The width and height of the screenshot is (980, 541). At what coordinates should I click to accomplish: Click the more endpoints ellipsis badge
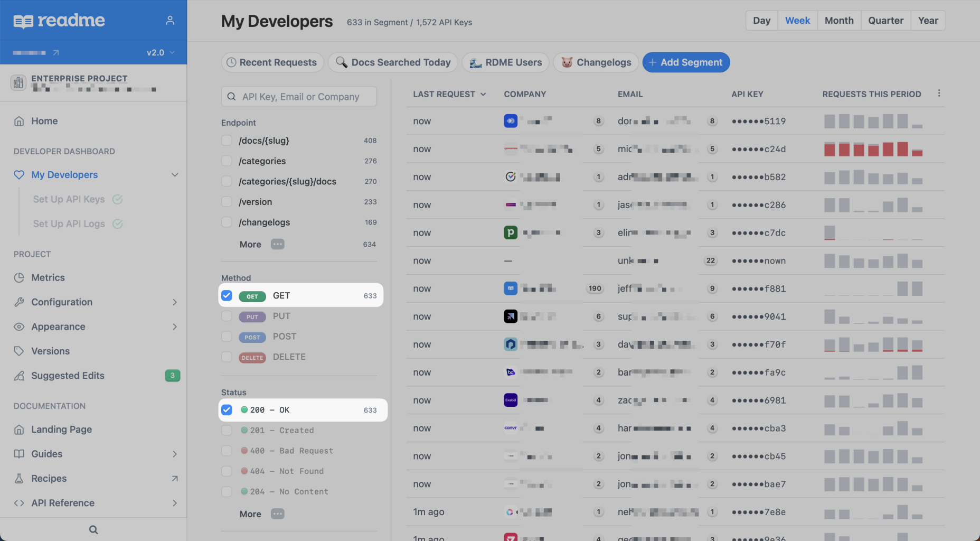tap(278, 244)
